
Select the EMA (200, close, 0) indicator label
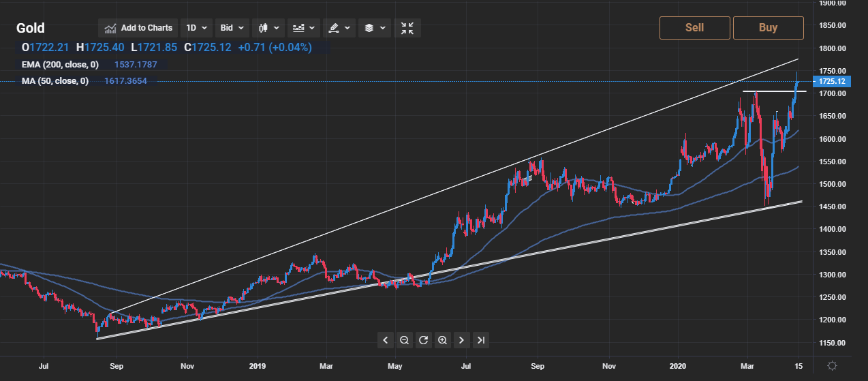click(59, 65)
